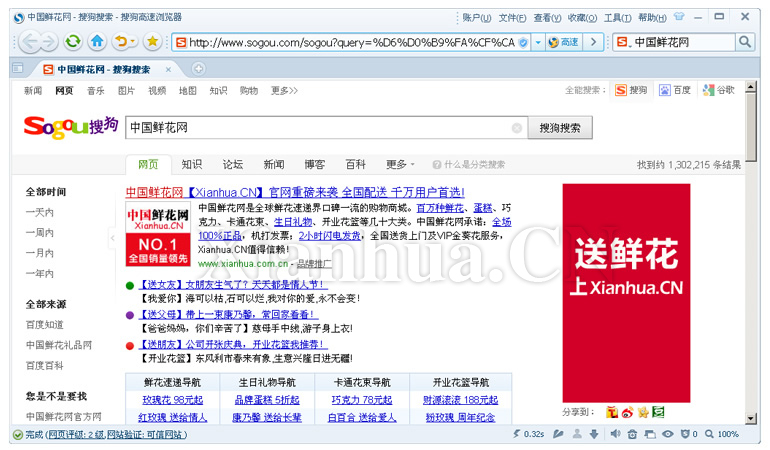This screenshot has width=770, height=450.
Task: Open the 帮助 menu
Action: point(652,18)
